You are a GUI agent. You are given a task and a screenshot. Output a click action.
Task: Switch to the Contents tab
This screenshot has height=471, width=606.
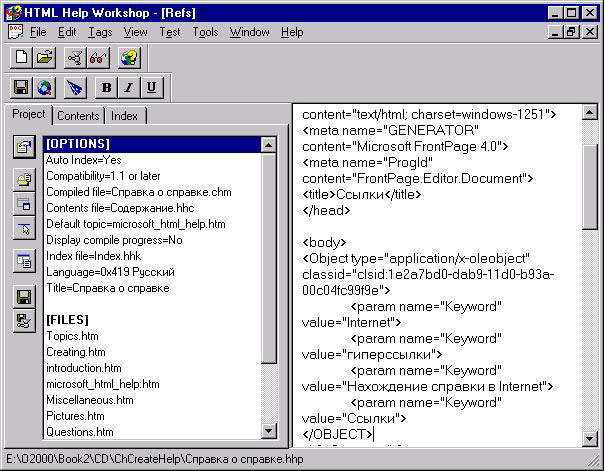[x=78, y=116]
